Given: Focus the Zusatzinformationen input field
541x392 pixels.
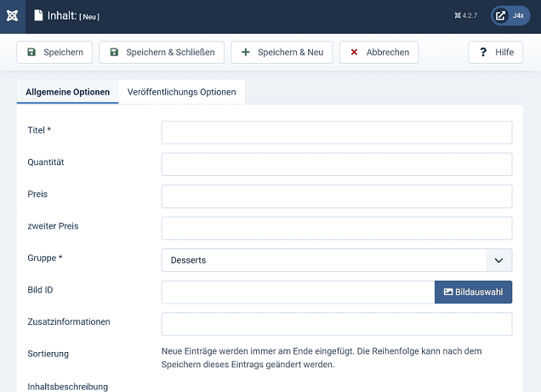Looking at the screenshot, I should tap(337, 324).
